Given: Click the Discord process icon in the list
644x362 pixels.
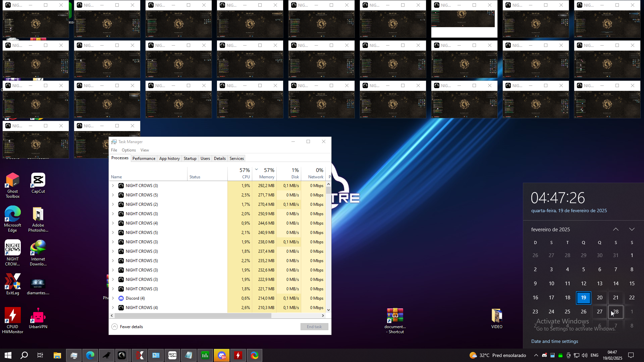Looking at the screenshot, I should tap(121, 298).
